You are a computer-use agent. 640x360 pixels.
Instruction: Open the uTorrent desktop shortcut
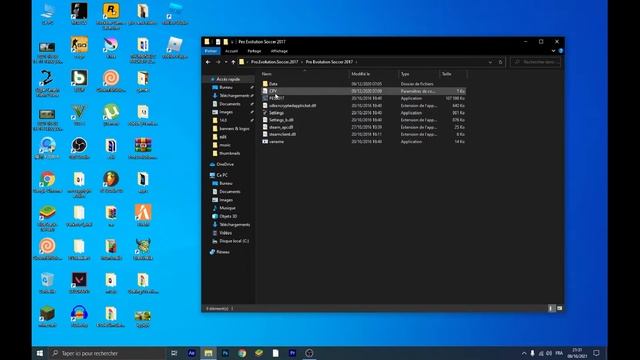pos(111,115)
